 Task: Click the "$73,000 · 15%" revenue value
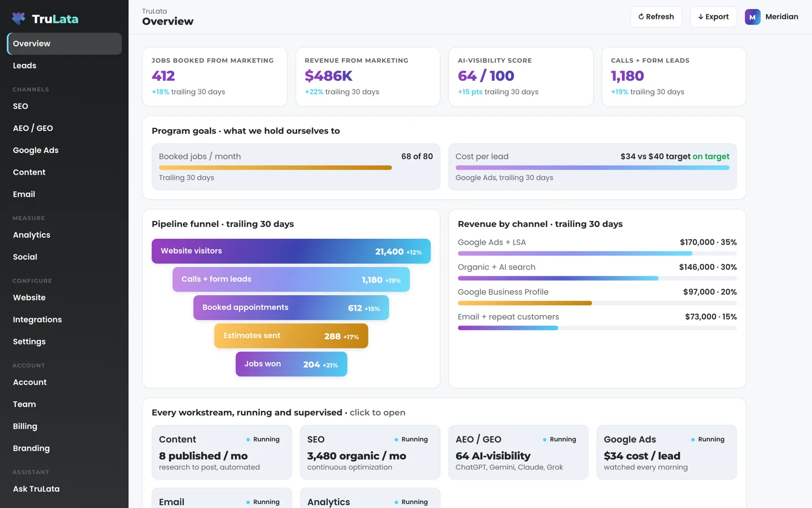tap(711, 317)
